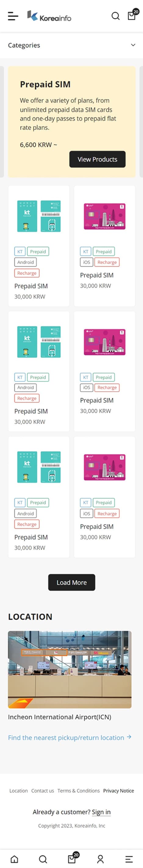Tap the search icon in bottom bar
Screen dimensions: 143x868
point(43,859)
